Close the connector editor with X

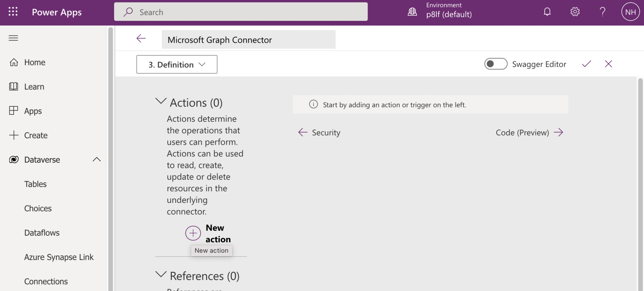(x=609, y=64)
